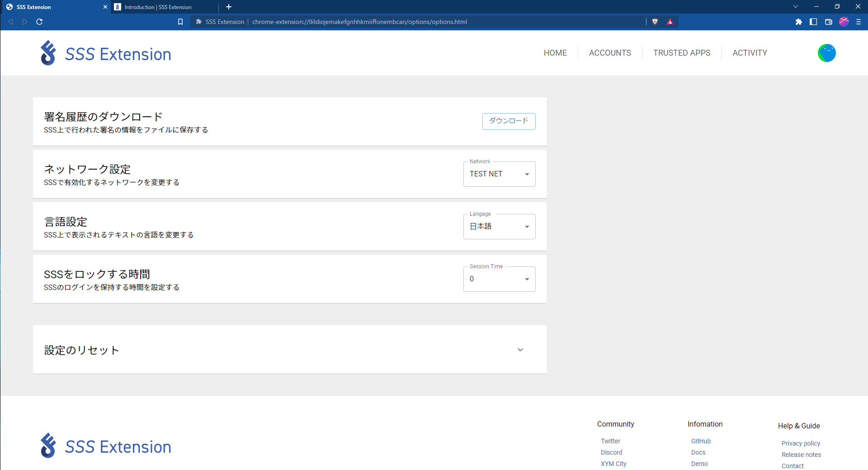The height and width of the screenshot is (470, 868).
Task: Bookmark this page using the bookmark icon
Action: [180, 22]
